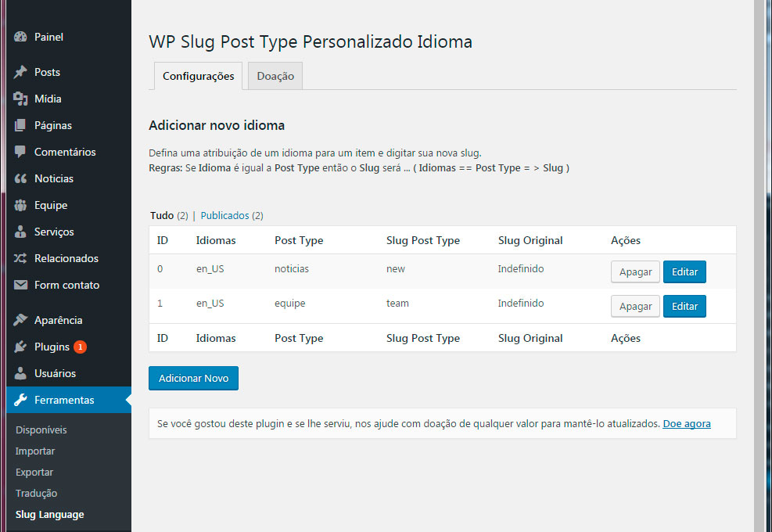Click the Noticias quote icon

click(x=20, y=178)
